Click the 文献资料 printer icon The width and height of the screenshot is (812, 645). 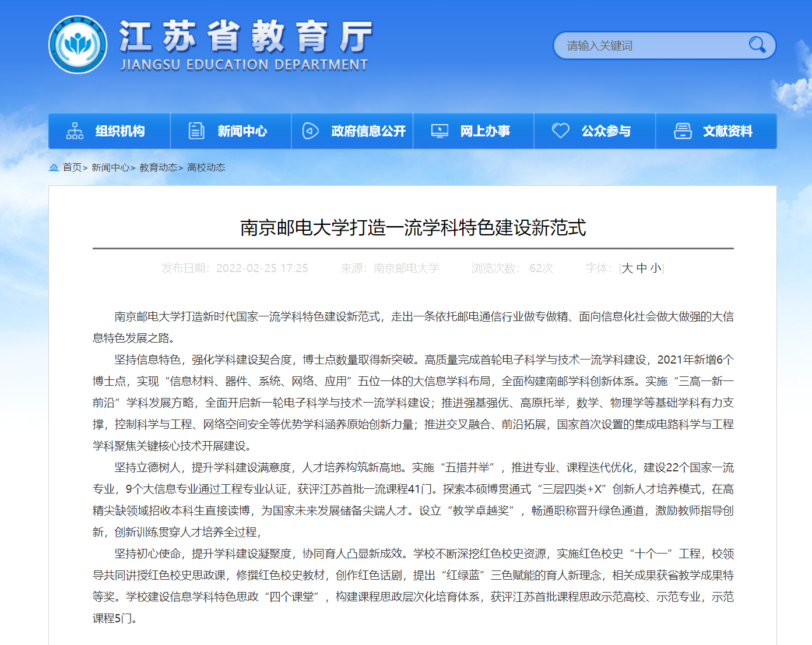(x=683, y=131)
